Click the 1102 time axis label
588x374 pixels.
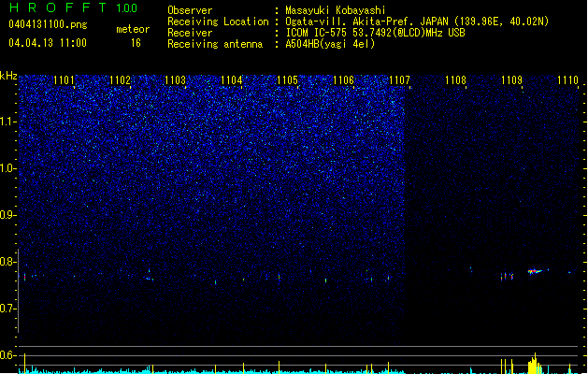coord(120,80)
